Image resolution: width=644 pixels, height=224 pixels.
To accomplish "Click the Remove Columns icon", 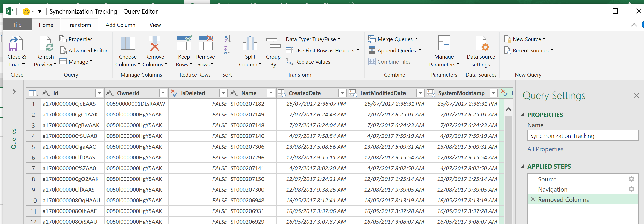I will (x=155, y=43).
